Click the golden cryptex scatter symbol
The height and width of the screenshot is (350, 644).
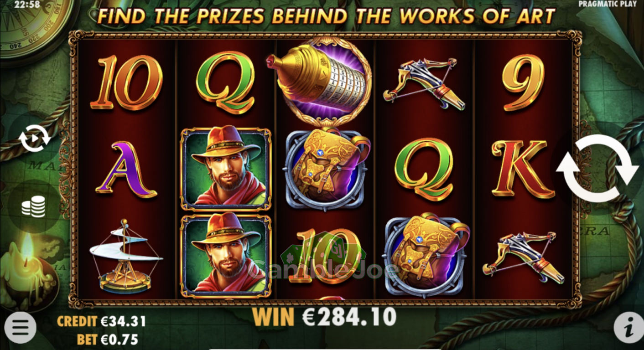319,81
